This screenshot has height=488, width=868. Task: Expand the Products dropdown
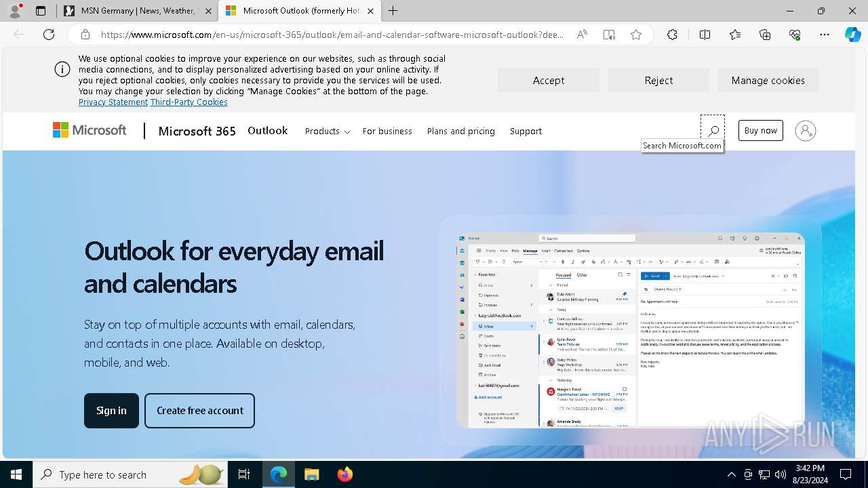click(328, 131)
